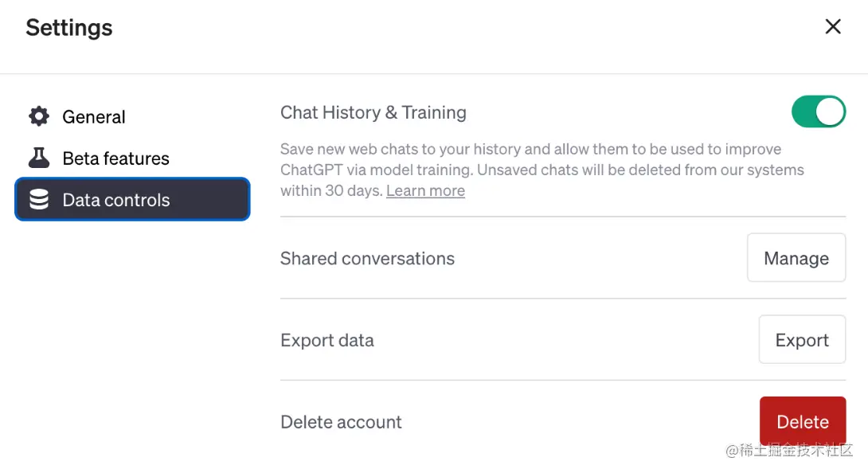Image resolution: width=868 pixels, height=473 pixels.
Task: Click the Export data row label
Action: pos(327,340)
